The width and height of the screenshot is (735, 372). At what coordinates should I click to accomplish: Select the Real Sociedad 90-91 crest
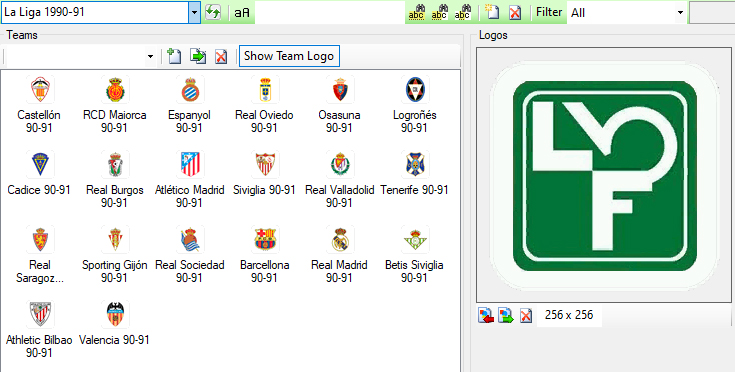coord(190,239)
